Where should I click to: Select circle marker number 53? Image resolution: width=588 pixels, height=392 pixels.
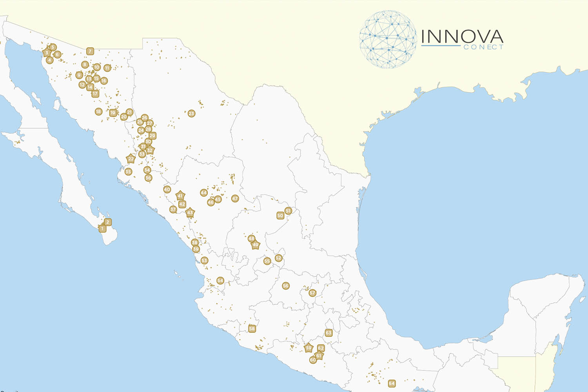pyautogui.click(x=204, y=261)
